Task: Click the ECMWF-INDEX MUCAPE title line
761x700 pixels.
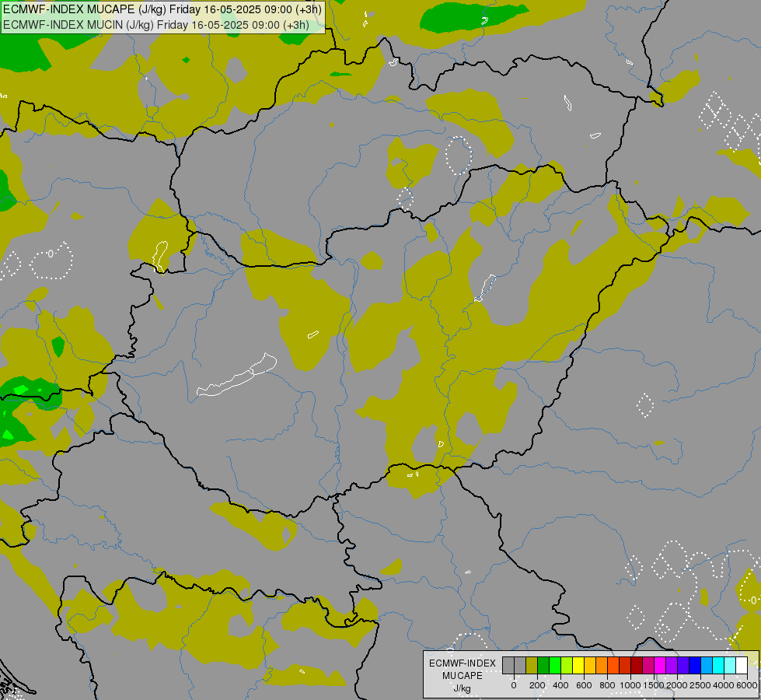Action: [162, 9]
